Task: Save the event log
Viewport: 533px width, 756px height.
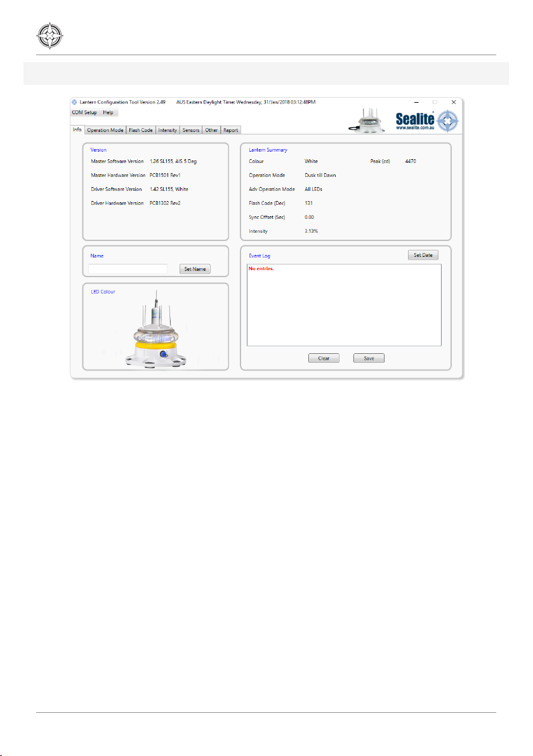Action: 369,358
